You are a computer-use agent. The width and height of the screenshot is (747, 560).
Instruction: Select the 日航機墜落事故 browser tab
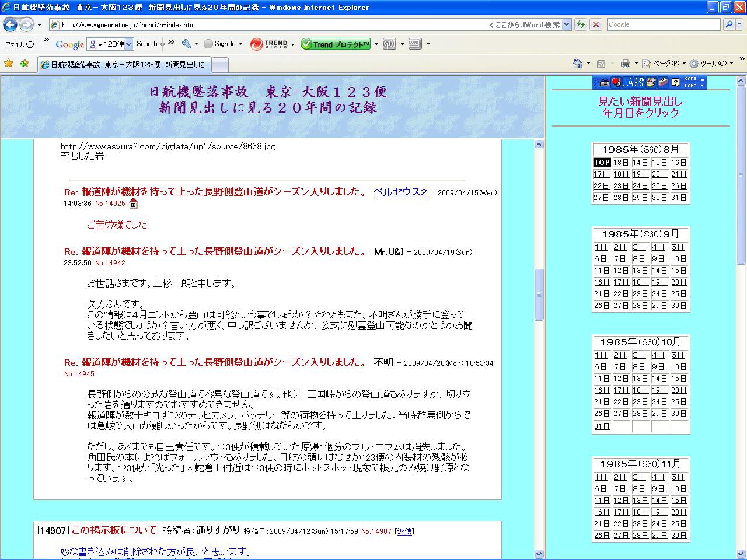pos(125,64)
